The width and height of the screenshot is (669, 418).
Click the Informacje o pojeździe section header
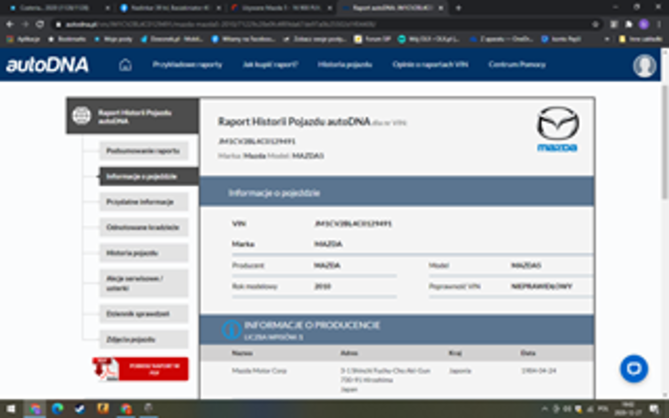[397, 193]
